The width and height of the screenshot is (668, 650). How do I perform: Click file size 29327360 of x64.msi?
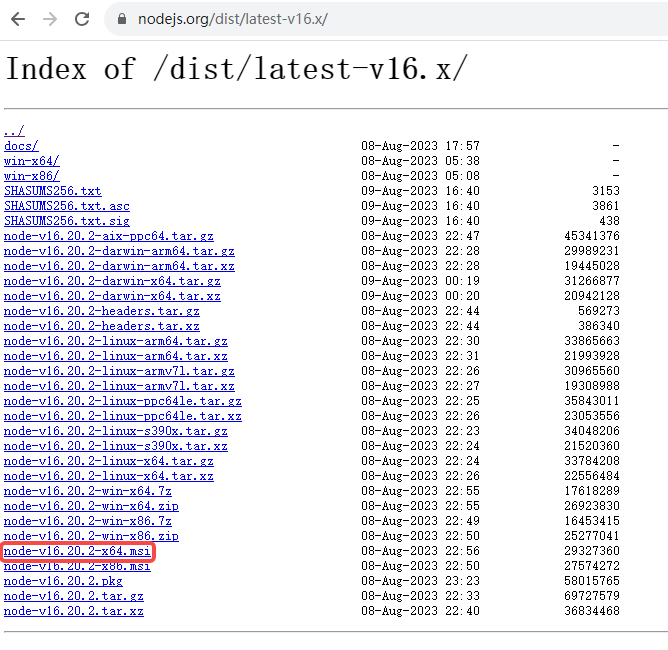592,551
